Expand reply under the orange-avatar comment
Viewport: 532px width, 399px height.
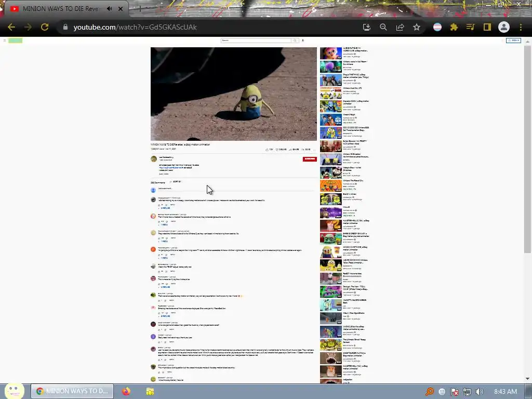pos(164,258)
